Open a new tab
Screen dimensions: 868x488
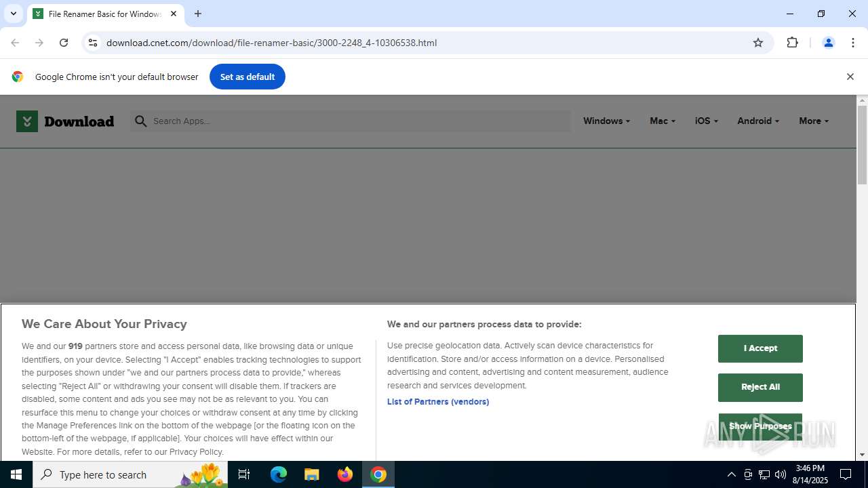[x=198, y=14]
